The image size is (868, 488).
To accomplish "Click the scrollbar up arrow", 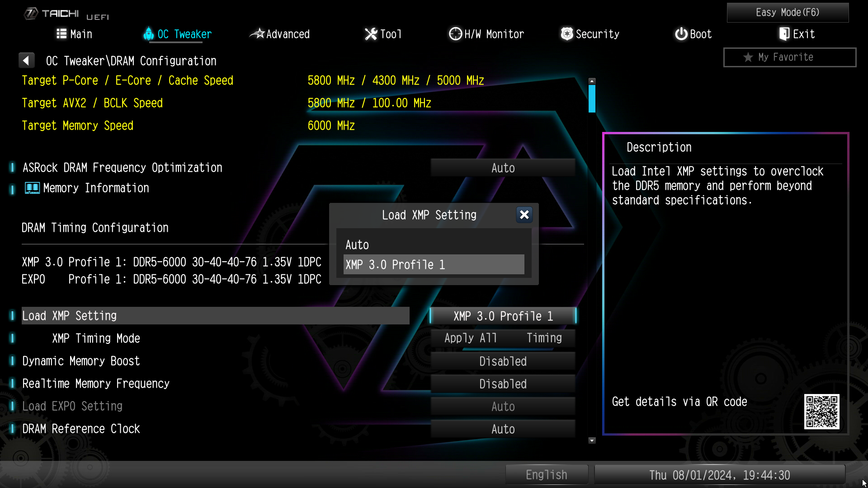I will [592, 81].
